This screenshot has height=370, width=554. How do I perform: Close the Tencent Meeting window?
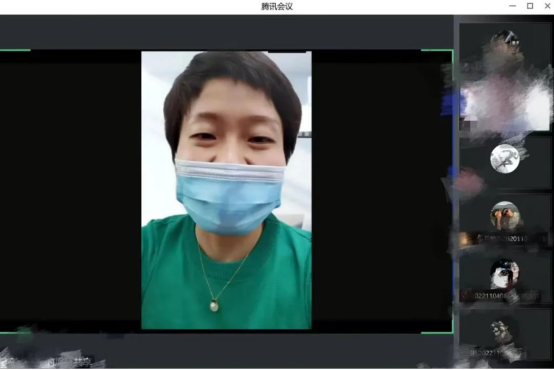[x=547, y=6]
